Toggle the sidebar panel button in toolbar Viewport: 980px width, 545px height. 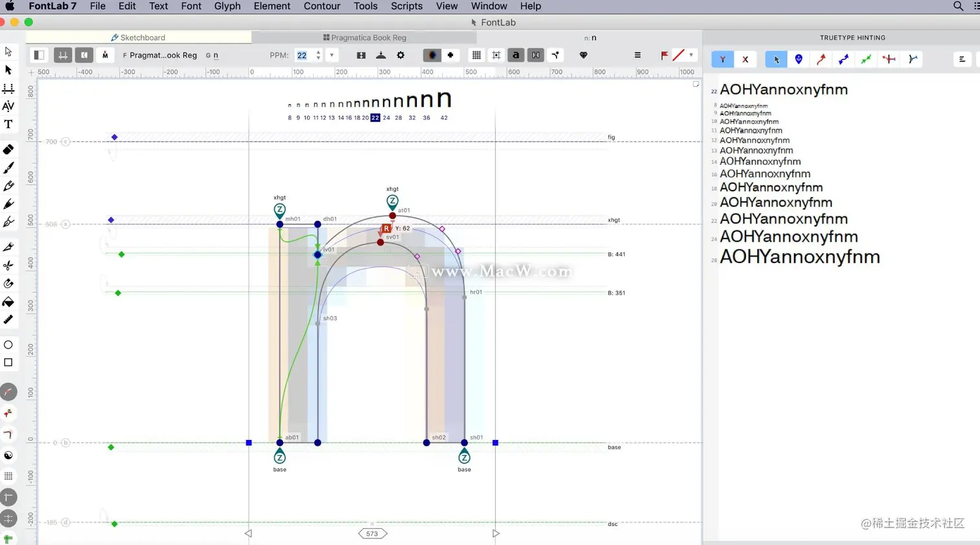(x=39, y=55)
